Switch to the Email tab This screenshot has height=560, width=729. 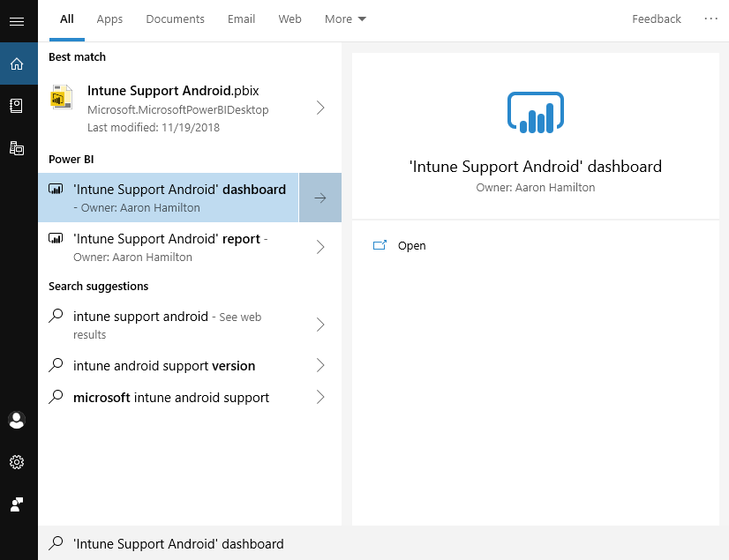[x=241, y=19]
